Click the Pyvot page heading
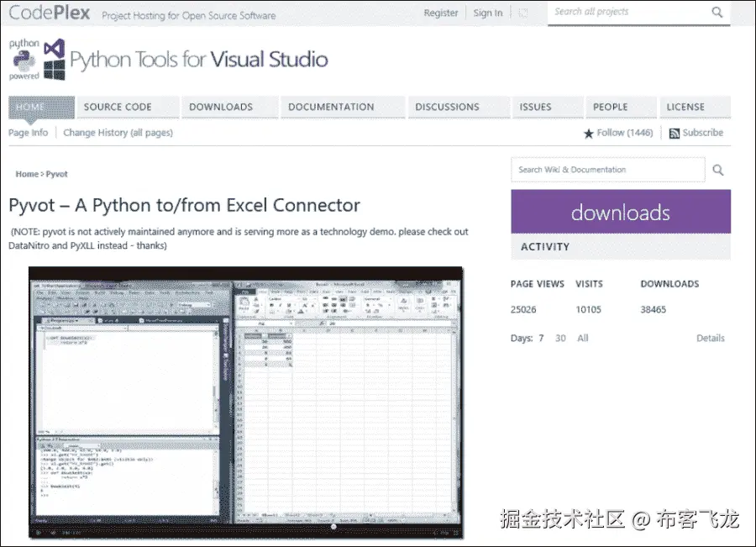This screenshot has height=547, width=756. 184,206
